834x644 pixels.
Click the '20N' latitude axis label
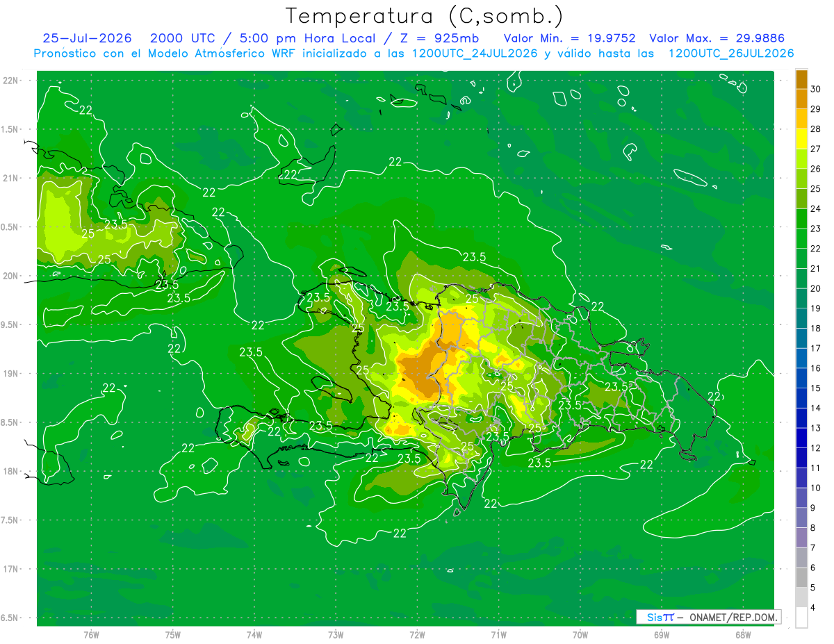pos(11,276)
